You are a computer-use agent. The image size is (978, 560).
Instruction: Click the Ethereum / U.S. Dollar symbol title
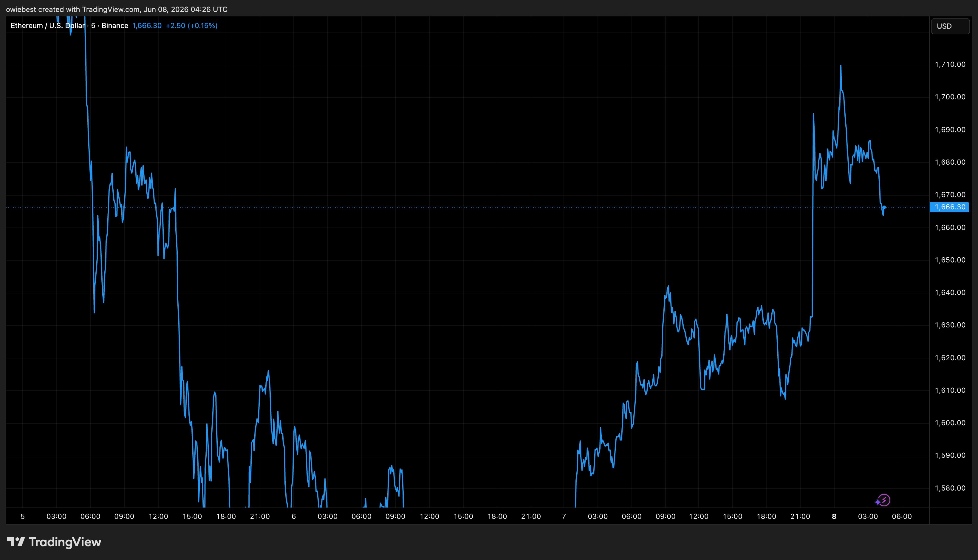point(48,25)
